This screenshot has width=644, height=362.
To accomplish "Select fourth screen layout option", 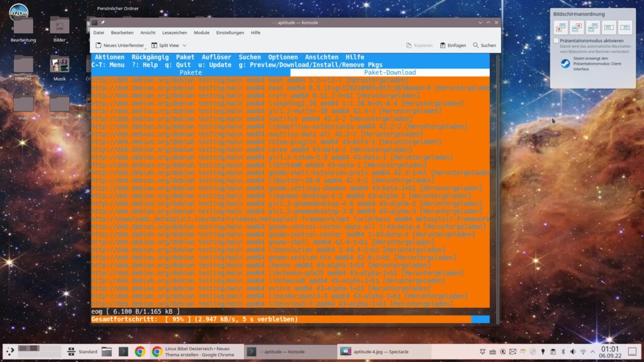I will (x=609, y=28).
